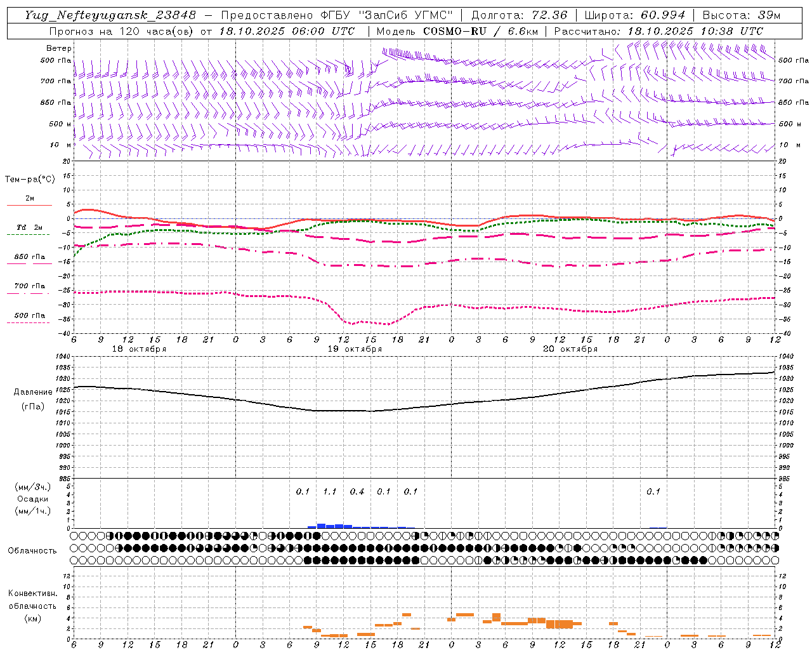Click the 1.1 precipitation value
The width and height of the screenshot is (812, 650).
[x=330, y=491]
